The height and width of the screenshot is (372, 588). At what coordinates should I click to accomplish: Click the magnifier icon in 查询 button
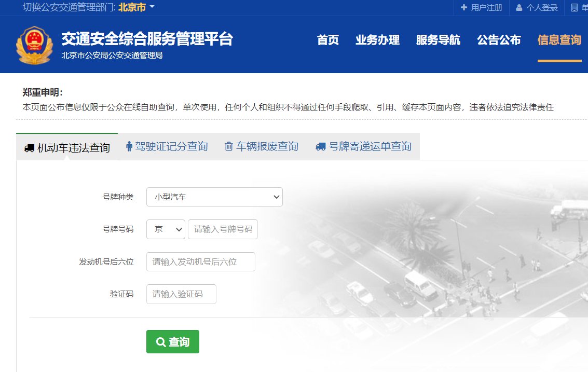point(161,342)
